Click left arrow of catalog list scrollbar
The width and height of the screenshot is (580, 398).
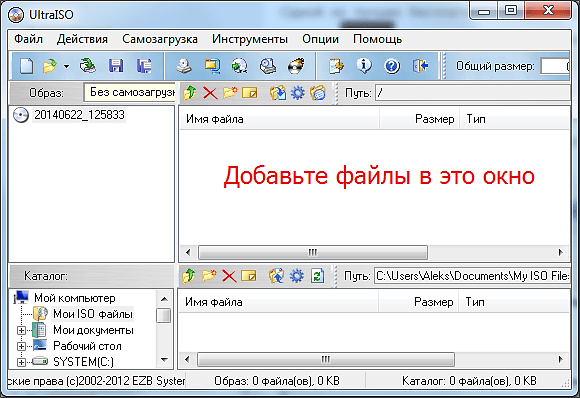(x=187, y=360)
